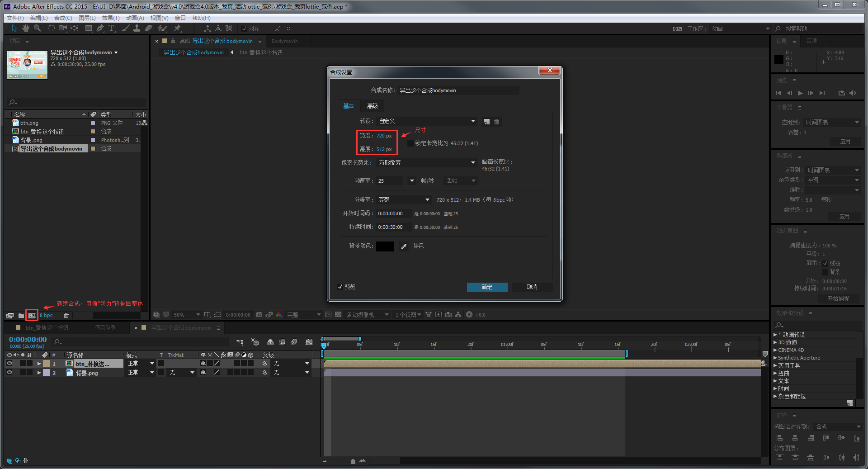
Task: Click the btn_替换这个按钮 breadcrumb in viewer
Action: coord(261,53)
